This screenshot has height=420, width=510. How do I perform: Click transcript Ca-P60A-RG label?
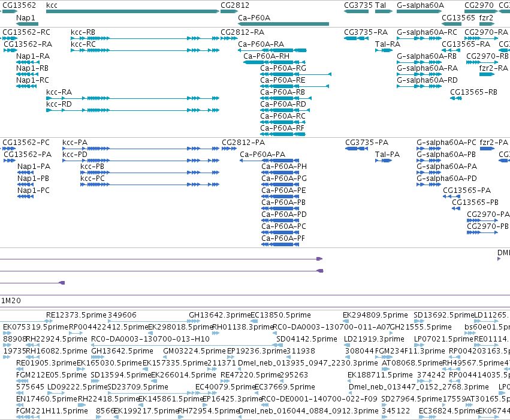click(283, 68)
